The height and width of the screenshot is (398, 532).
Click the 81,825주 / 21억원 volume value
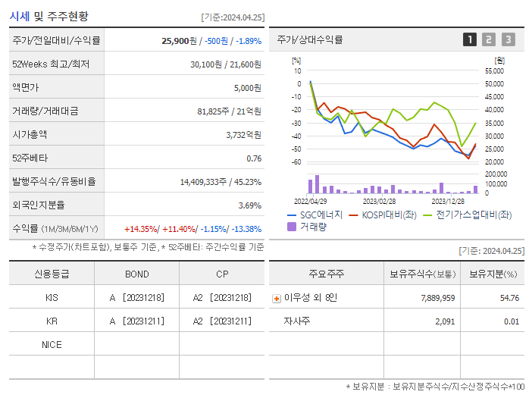229,111
